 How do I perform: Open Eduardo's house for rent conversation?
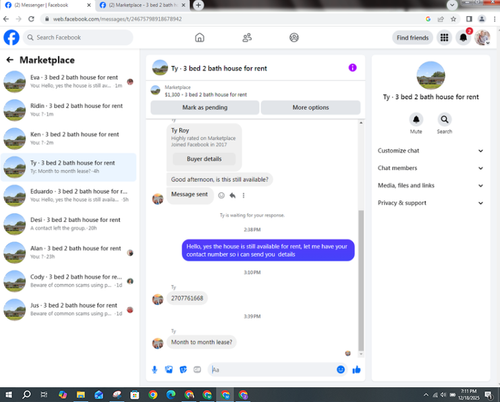(x=68, y=196)
